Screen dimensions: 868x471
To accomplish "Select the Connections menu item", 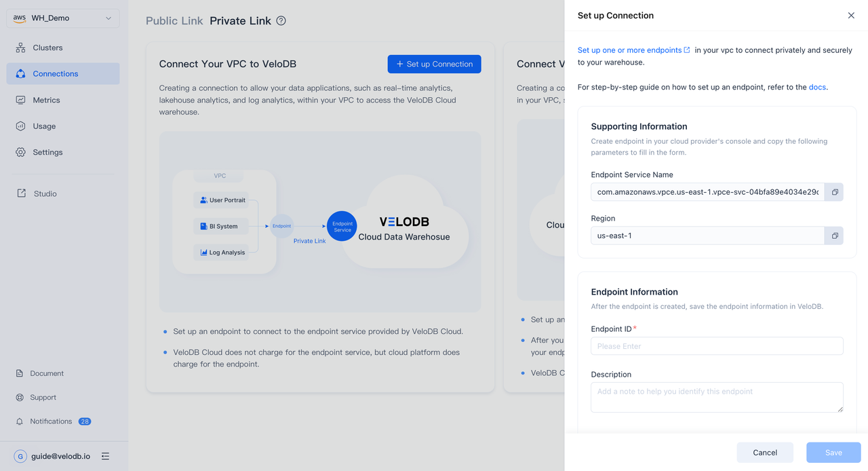I will (56, 74).
